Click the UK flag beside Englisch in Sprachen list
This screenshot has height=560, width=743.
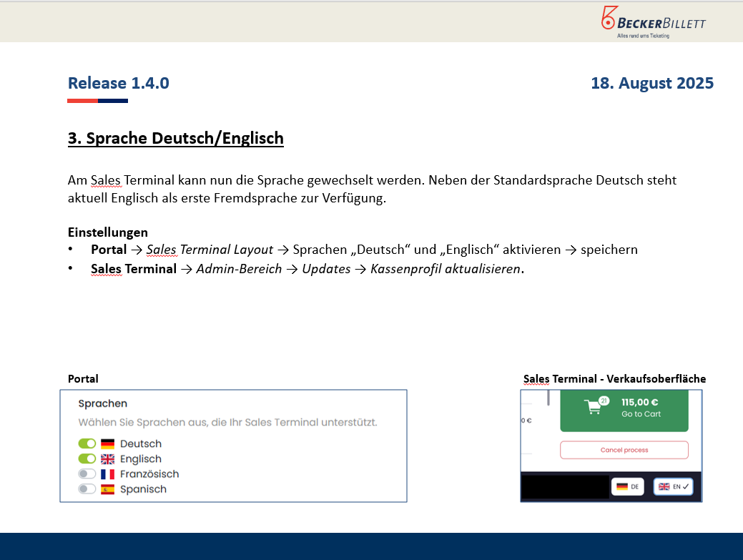point(107,459)
